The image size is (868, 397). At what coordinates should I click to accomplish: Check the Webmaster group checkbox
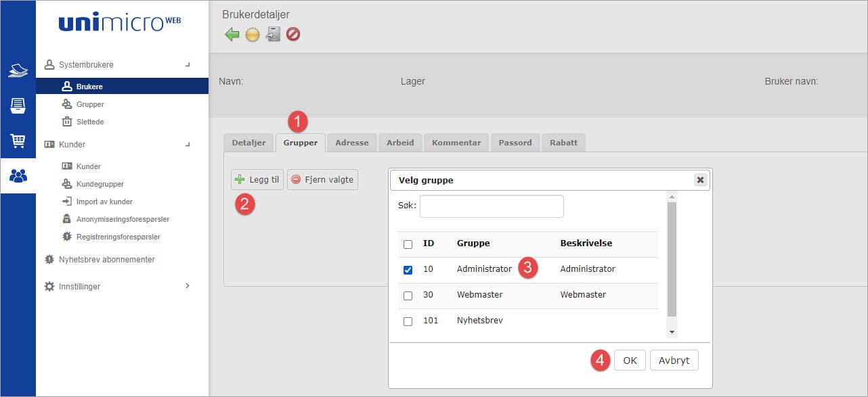(x=408, y=296)
